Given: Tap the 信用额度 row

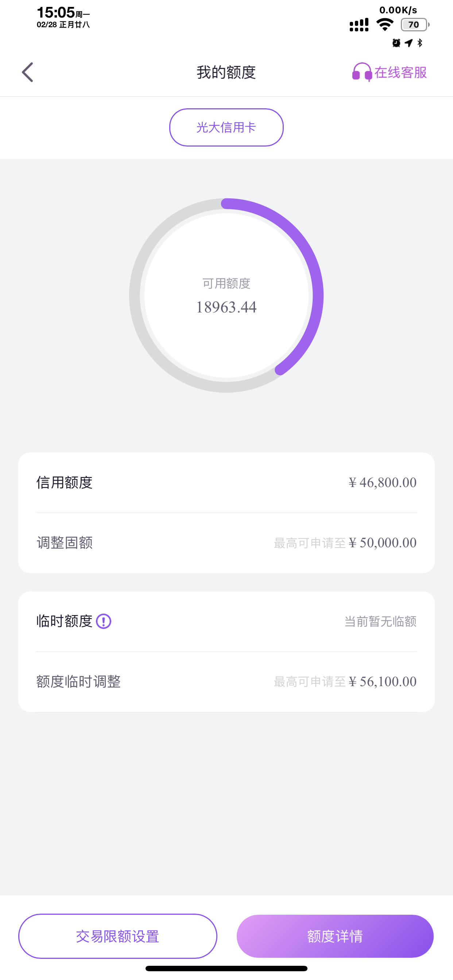Looking at the screenshot, I should point(226,482).
